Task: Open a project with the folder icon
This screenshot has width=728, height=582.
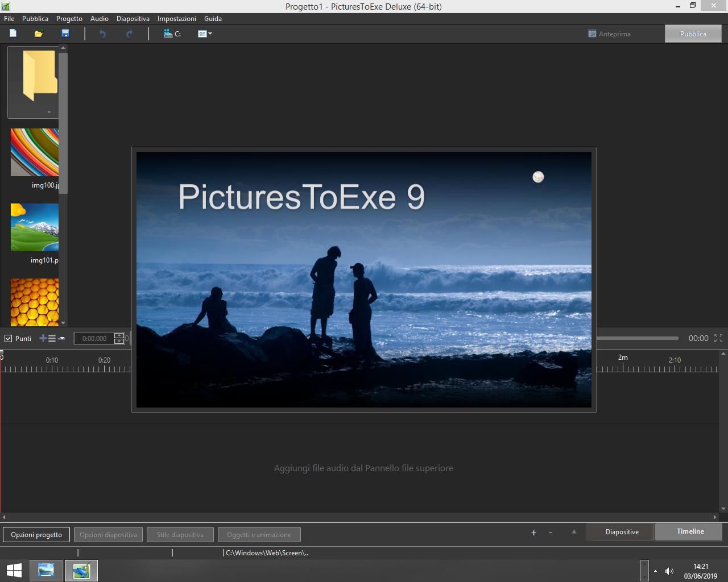Action: tap(39, 34)
